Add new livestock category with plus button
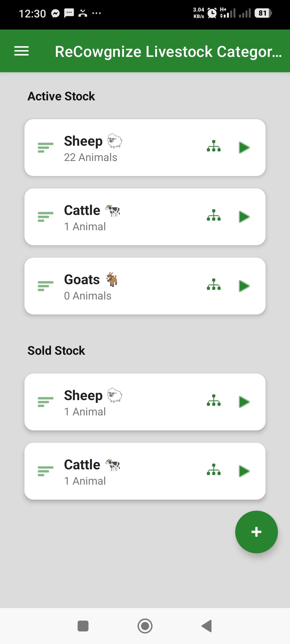The width and height of the screenshot is (290, 644). pyautogui.click(x=256, y=532)
